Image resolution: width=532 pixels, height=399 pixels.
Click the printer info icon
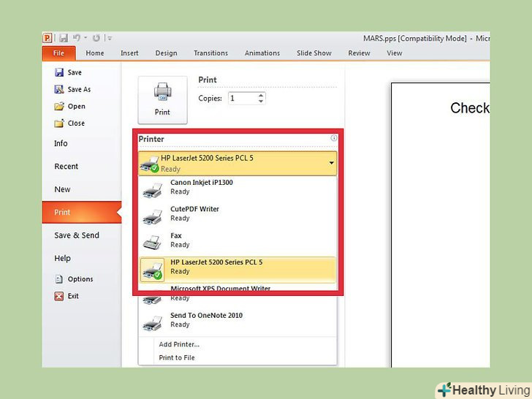tap(334, 137)
